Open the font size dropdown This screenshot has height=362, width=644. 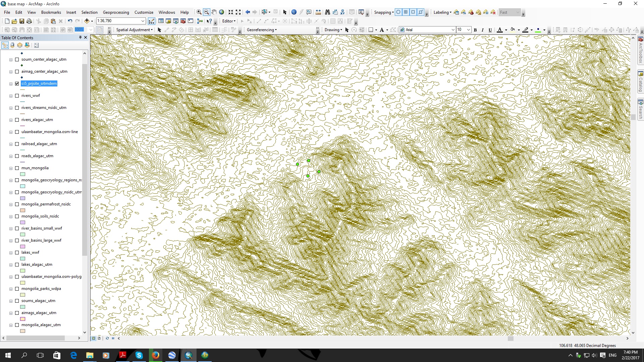[469, 30]
